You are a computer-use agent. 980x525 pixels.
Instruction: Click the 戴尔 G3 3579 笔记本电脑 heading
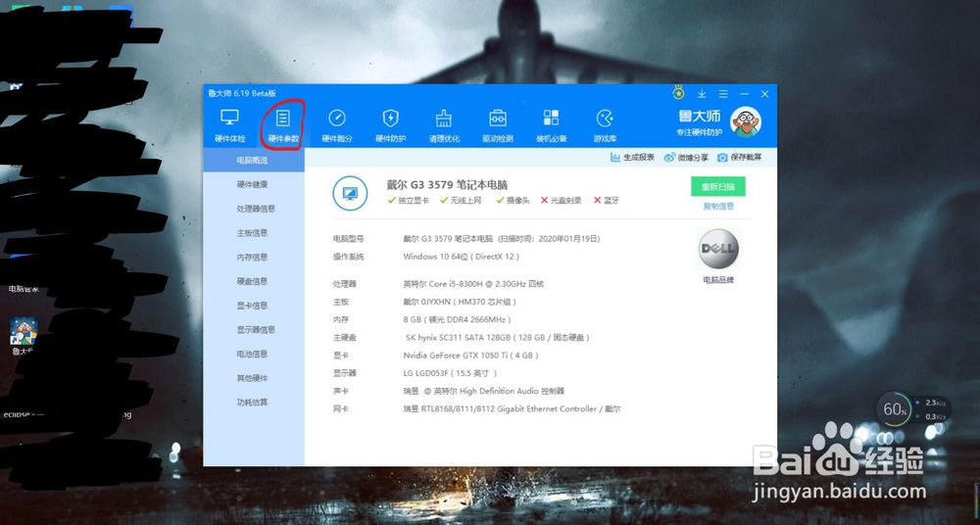[447, 185]
